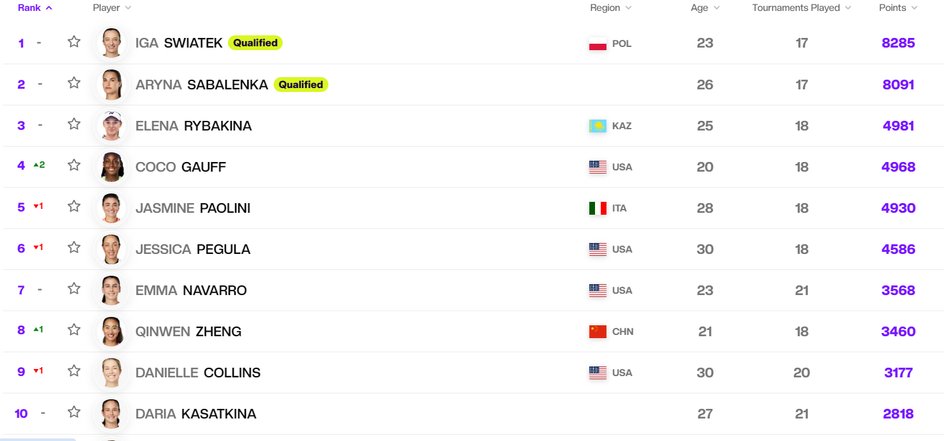This screenshot has width=944, height=441.
Task: Open the Tournaments Played sort chevron
Action: pos(848,8)
